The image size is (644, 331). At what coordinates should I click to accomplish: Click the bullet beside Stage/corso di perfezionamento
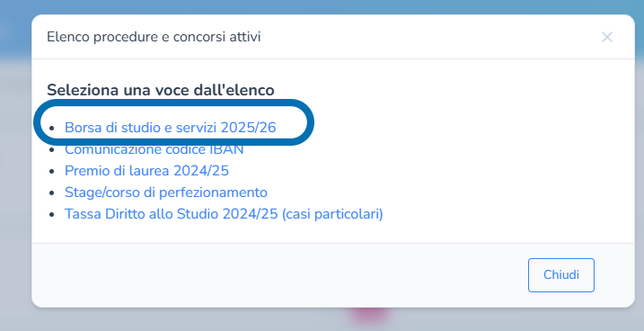point(51,192)
